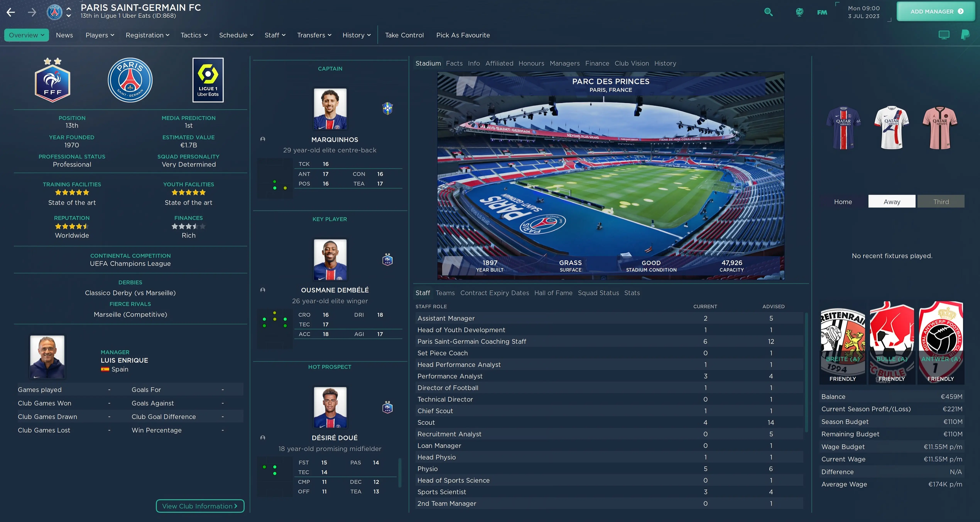This screenshot has width=980, height=522.
Task: Click Take Control
Action: point(404,35)
